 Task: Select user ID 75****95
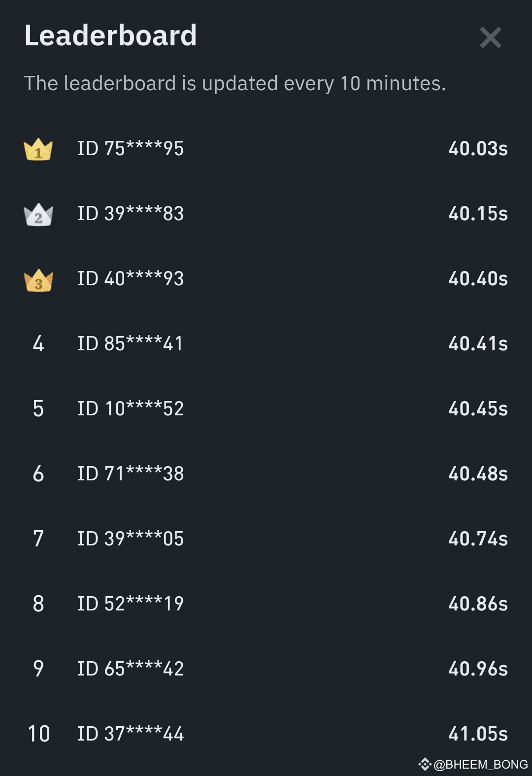click(131, 149)
